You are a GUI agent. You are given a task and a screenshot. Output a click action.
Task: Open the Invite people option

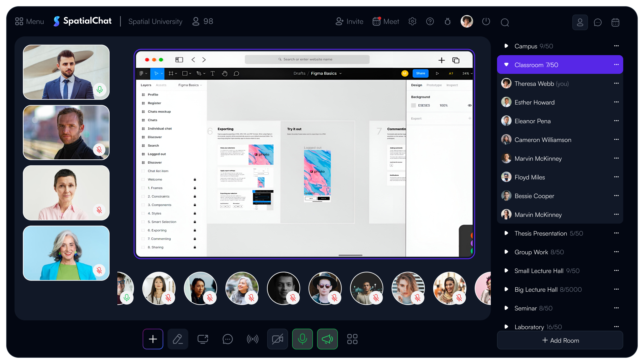coord(349,21)
